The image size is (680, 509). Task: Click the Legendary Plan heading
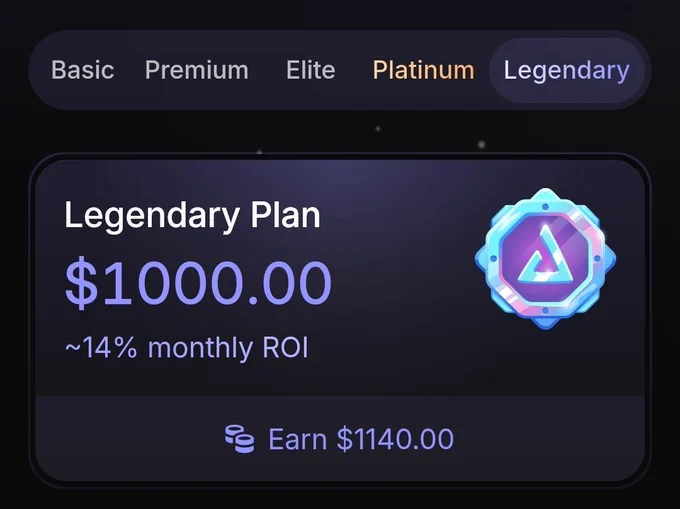[x=193, y=215]
